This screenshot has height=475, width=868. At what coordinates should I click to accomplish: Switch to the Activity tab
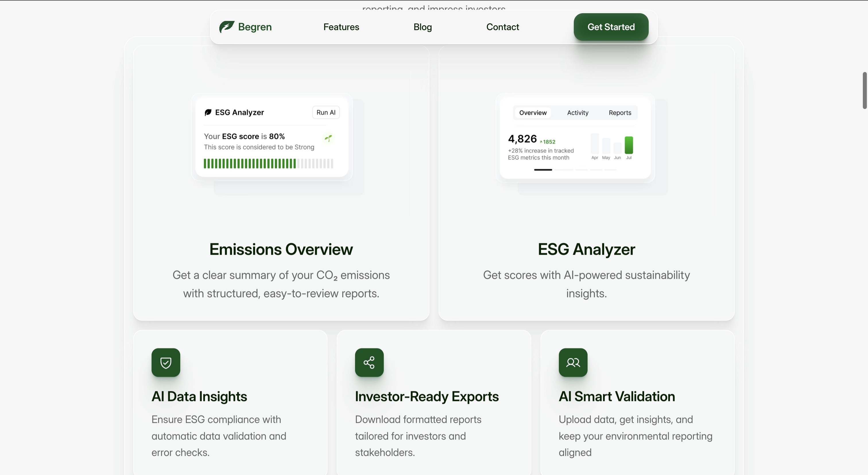578,113
